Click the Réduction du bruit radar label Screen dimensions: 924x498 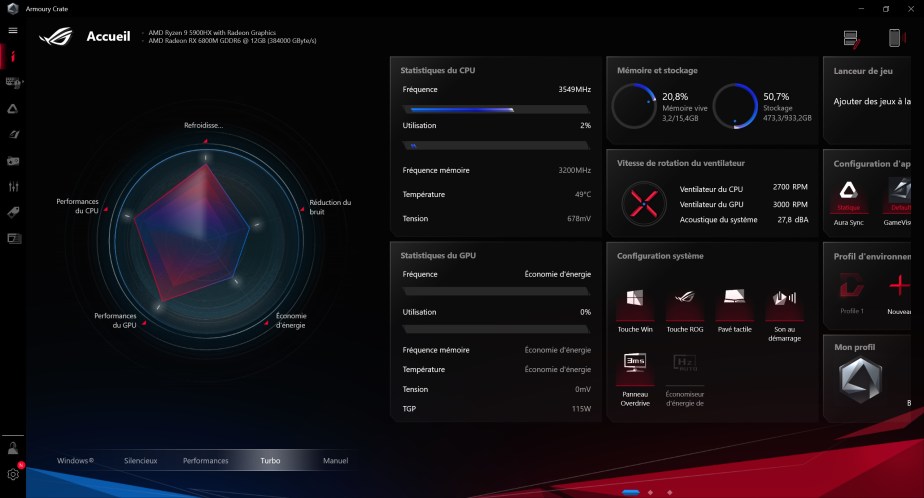pyautogui.click(x=330, y=207)
